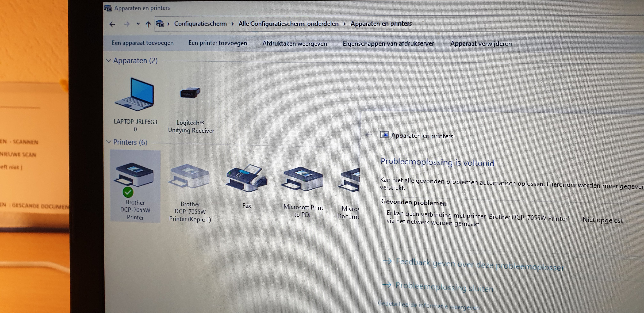
Task: Collapse the Apparaten (2) group
Action: pos(109,61)
